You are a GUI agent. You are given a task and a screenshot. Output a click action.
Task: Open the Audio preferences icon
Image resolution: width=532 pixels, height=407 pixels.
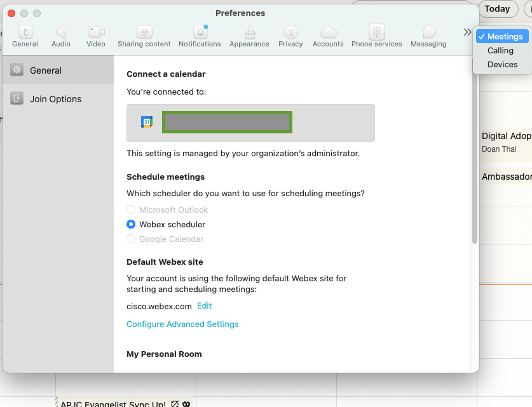pos(60,35)
